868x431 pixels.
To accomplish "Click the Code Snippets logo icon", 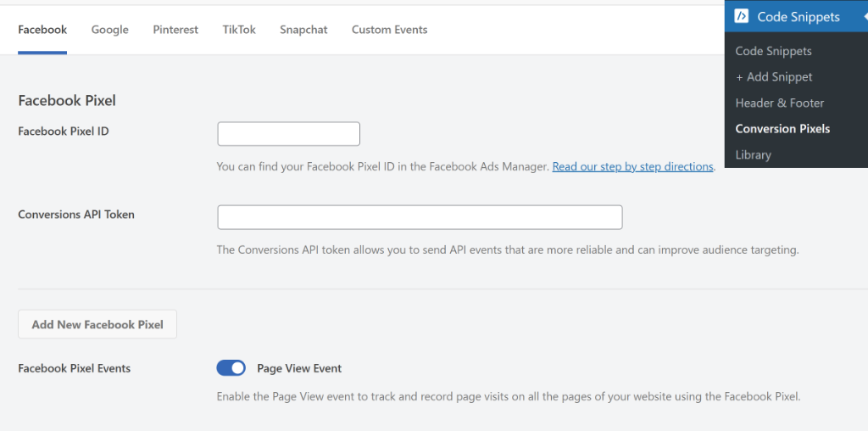I will (742, 17).
